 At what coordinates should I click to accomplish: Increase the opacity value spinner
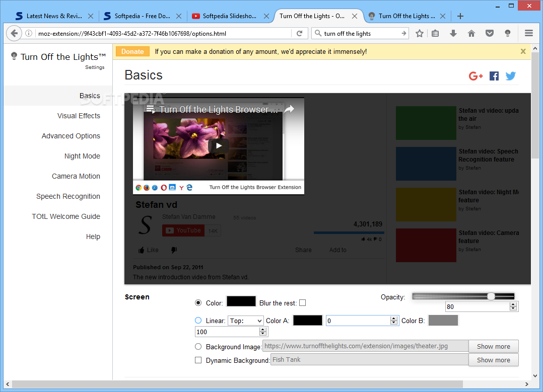coord(513,304)
